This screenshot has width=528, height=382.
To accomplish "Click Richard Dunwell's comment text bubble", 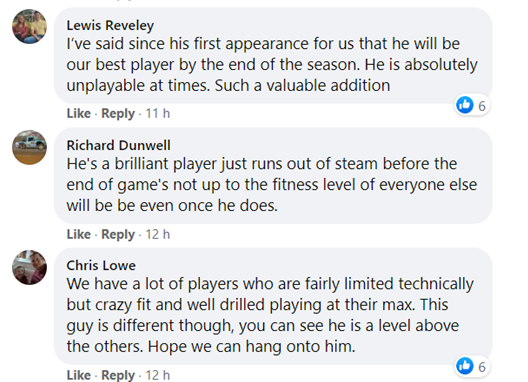I will pos(273,176).
